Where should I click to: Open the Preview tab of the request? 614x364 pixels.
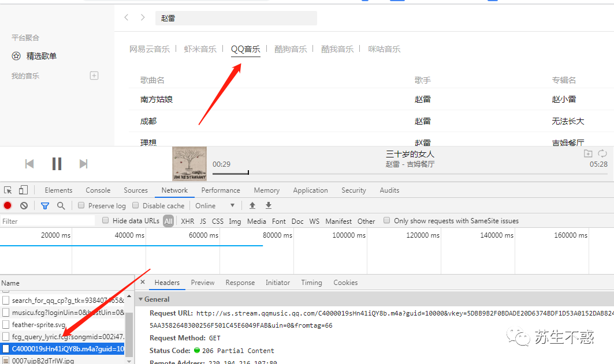coord(202,282)
